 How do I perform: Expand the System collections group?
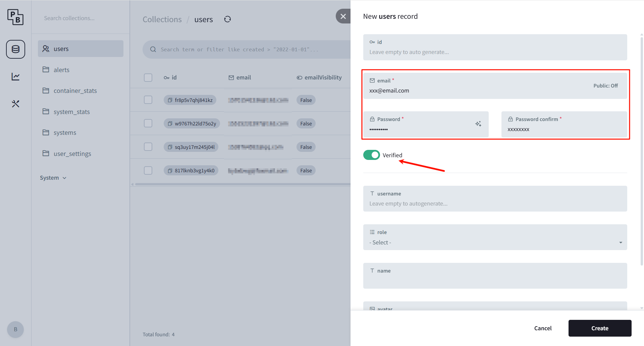tap(53, 178)
